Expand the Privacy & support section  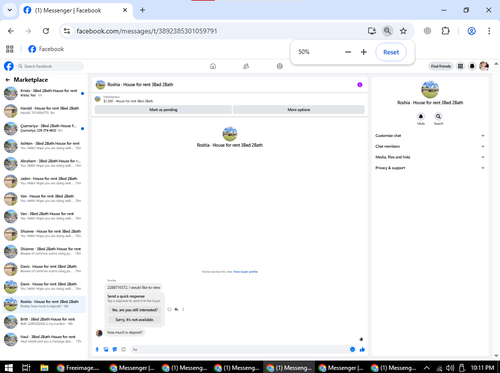point(430,168)
